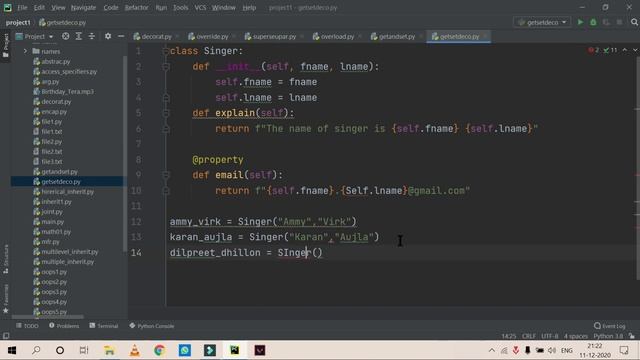The width and height of the screenshot is (640, 360).
Task: Open the VCS menu
Action: (200, 7)
